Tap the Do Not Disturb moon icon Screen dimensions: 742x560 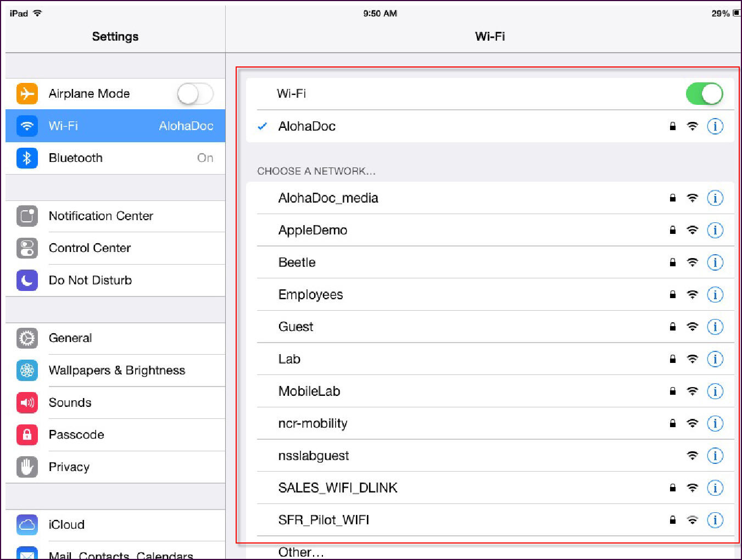tap(27, 281)
